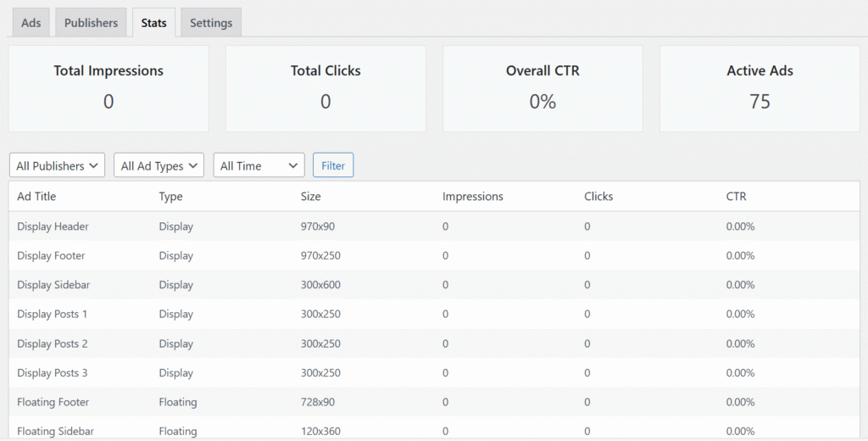Viewport: 868px width, 441px height.
Task: Click the Impressions column header
Action: [473, 197]
